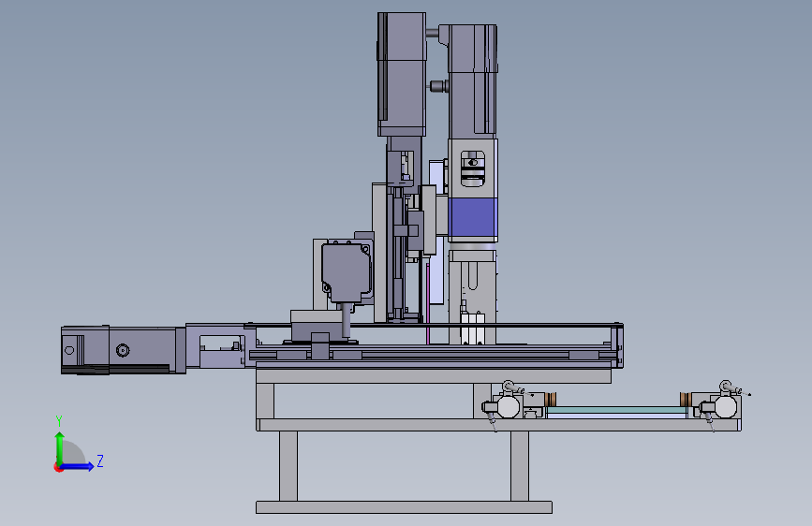The image size is (812, 526).
Task: Select the shaft coupling visible in the actuator window
Action: click(x=472, y=168)
